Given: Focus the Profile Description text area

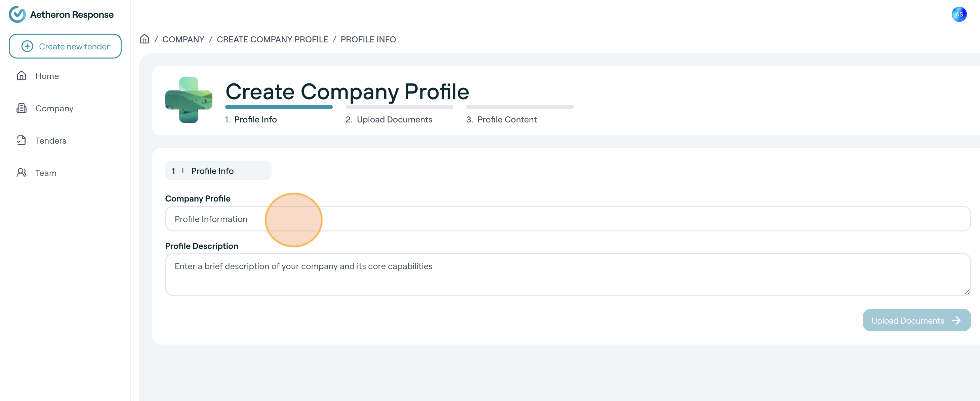Looking at the screenshot, I should [x=568, y=275].
